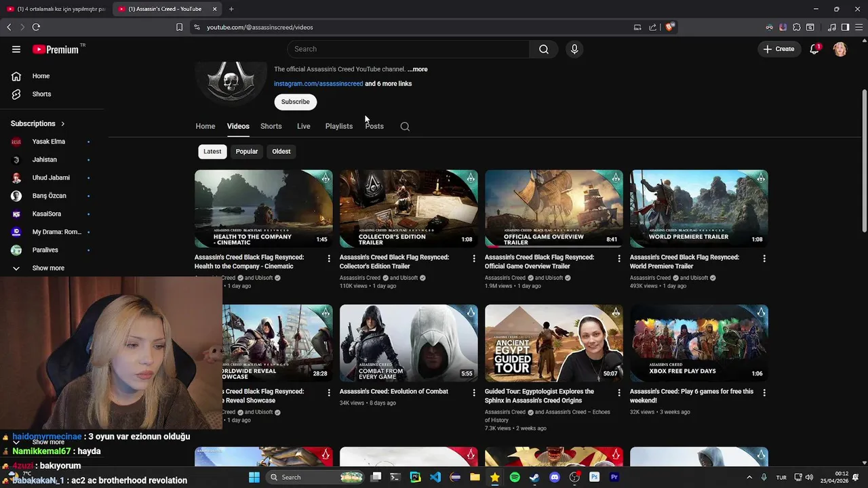
Task: Open the YouTube guide hamburger menu
Action: (16, 49)
